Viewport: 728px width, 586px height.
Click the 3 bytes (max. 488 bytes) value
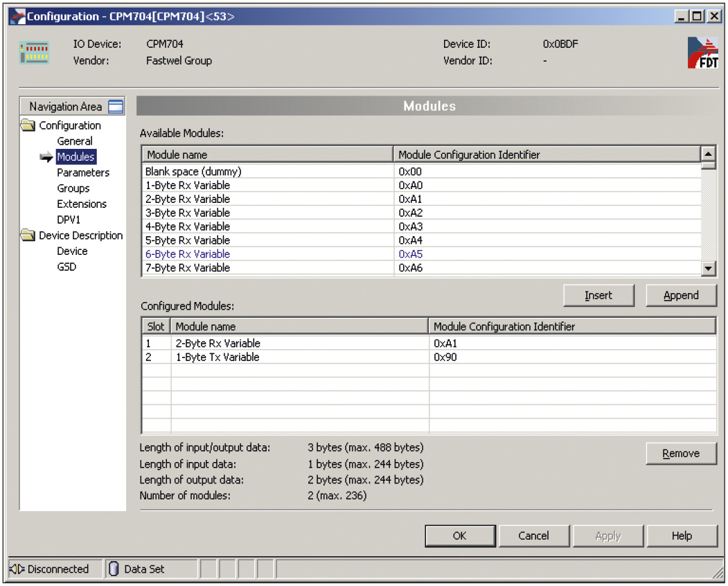(366, 447)
